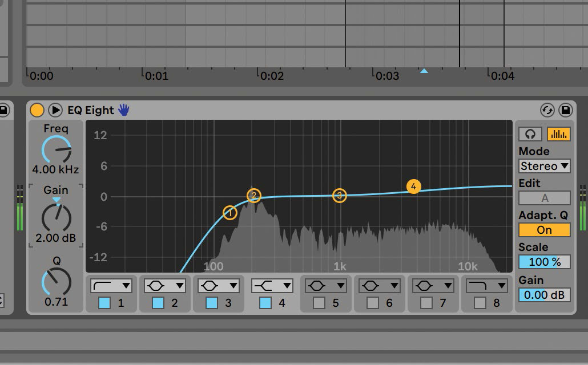
Task: Click the EQ Eight hot-swap preset icon
Action: tap(547, 110)
